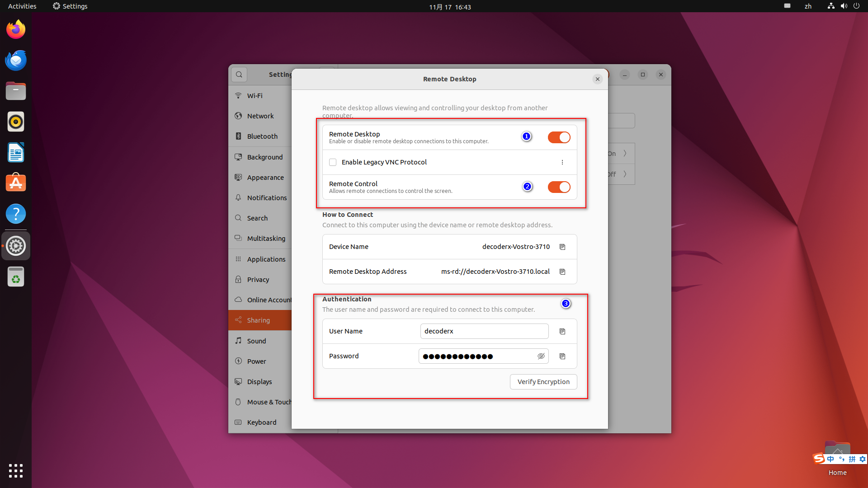Reveal password with eye icon
Image resolution: width=868 pixels, height=488 pixels.
(x=541, y=356)
